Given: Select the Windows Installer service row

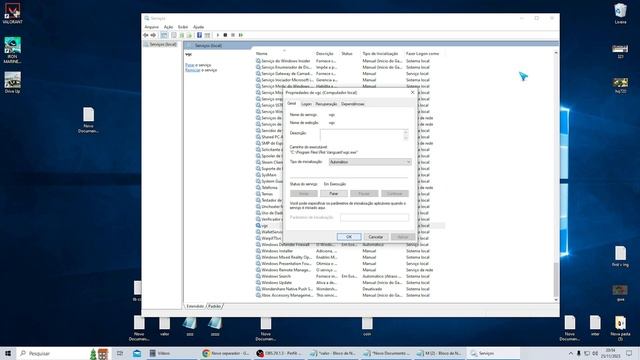Looking at the screenshot, I should (350, 251).
